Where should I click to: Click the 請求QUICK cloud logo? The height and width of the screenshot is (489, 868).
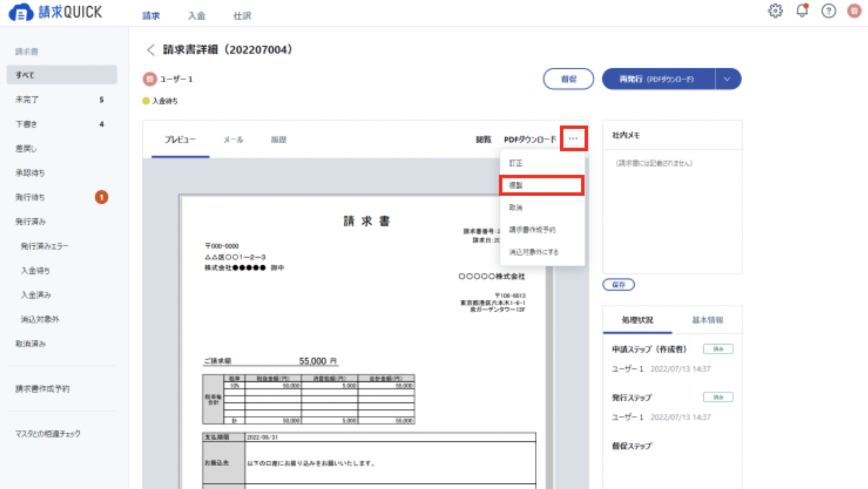pyautogui.click(x=55, y=12)
